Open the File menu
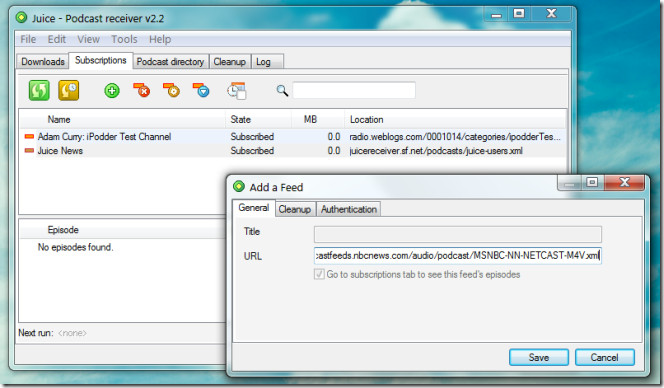Image resolution: width=664 pixels, height=388 pixels. (28, 39)
